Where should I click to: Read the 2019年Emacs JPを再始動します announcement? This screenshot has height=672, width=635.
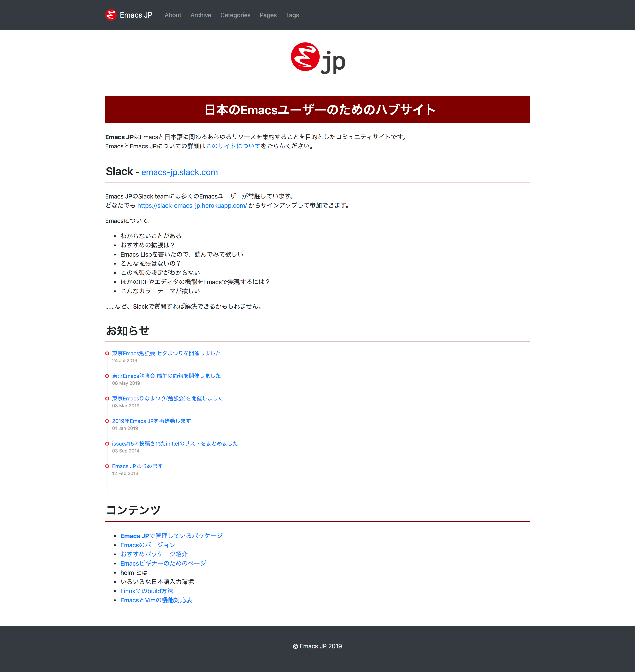151,421
